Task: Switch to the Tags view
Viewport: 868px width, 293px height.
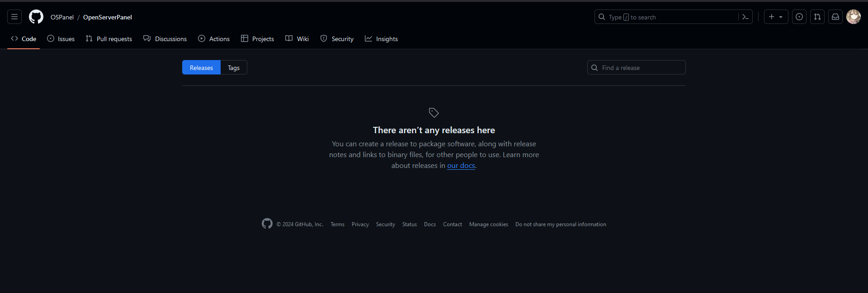Action: [x=234, y=68]
